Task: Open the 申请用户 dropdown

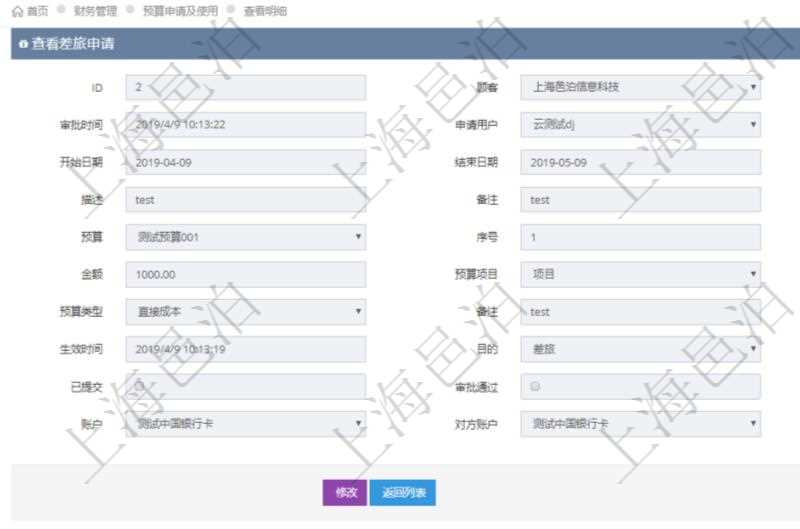Action: tap(640, 124)
